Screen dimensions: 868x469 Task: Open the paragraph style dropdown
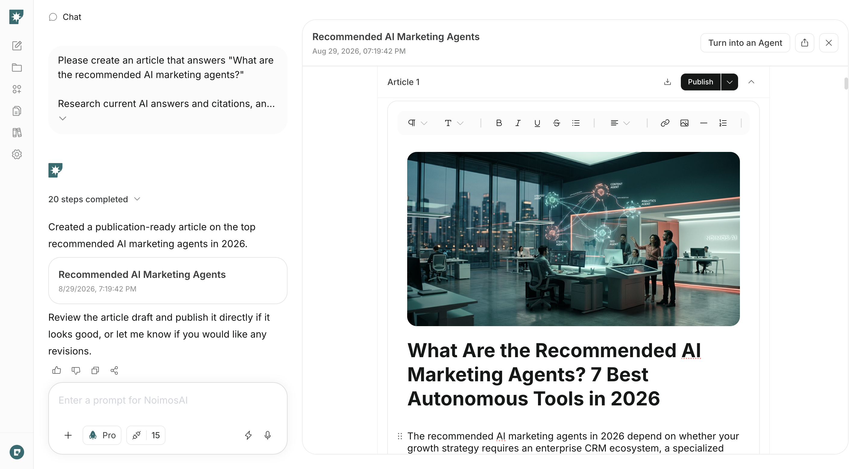pos(417,123)
